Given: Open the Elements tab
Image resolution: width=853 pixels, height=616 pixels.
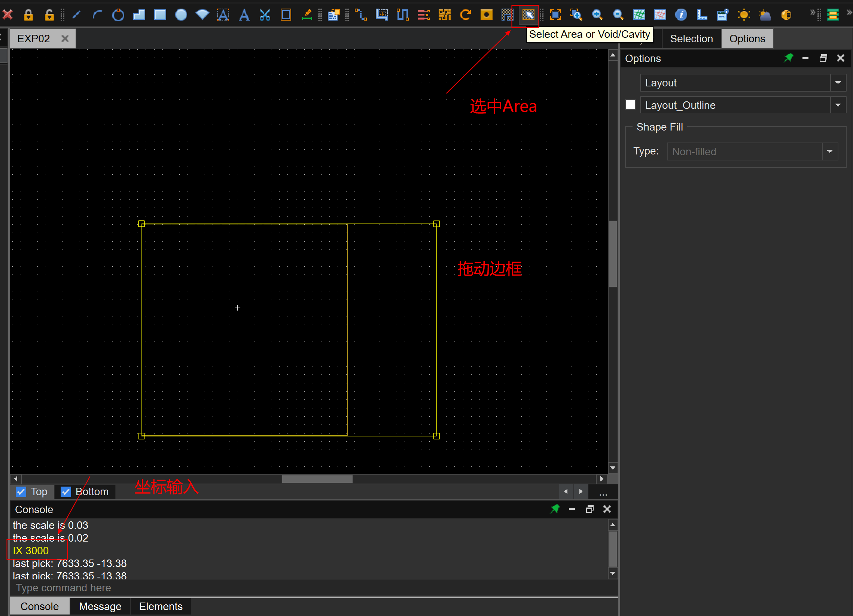Looking at the screenshot, I should 161,606.
